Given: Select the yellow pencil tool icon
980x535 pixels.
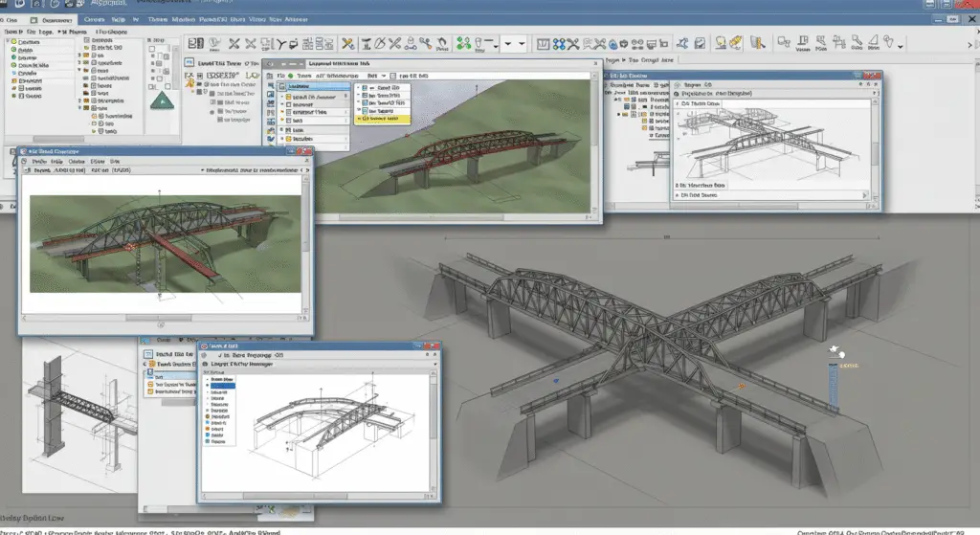Looking at the screenshot, I should (736, 42).
